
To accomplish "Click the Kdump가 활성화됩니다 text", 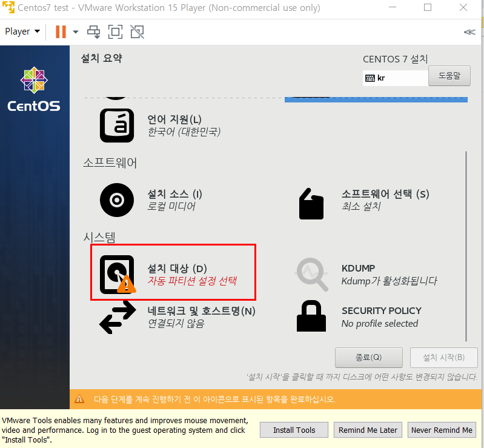I will [x=390, y=281].
